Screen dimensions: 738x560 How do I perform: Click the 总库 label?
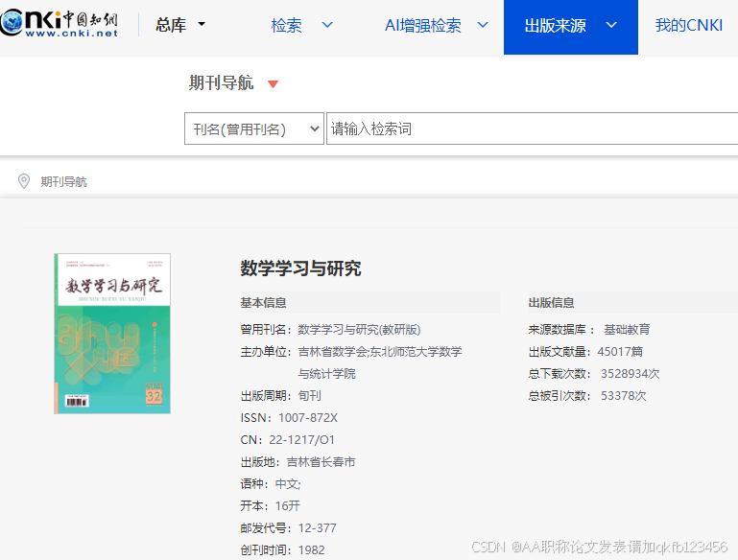tap(172, 24)
